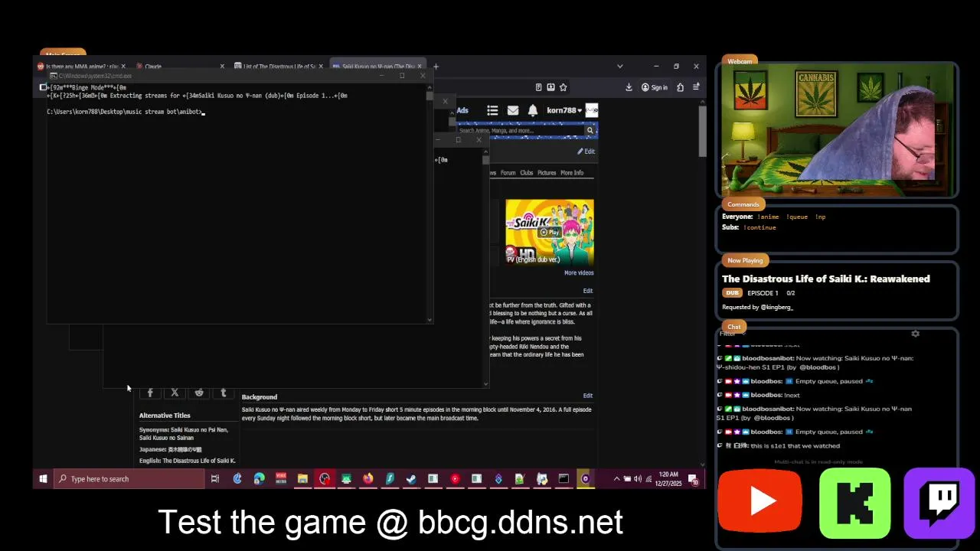The height and width of the screenshot is (551, 980).
Task: Click 'this is s1e1 that we watched' chat message
Action: [795, 445]
